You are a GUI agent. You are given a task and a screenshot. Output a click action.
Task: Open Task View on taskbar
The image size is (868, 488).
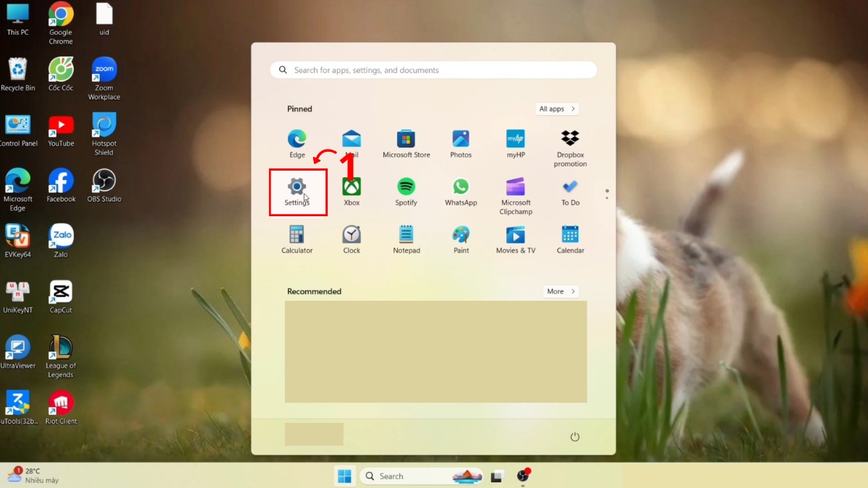point(497,476)
